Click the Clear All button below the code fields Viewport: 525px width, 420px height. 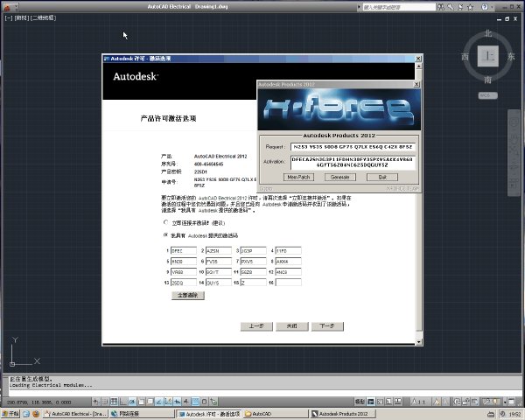click(x=188, y=295)
